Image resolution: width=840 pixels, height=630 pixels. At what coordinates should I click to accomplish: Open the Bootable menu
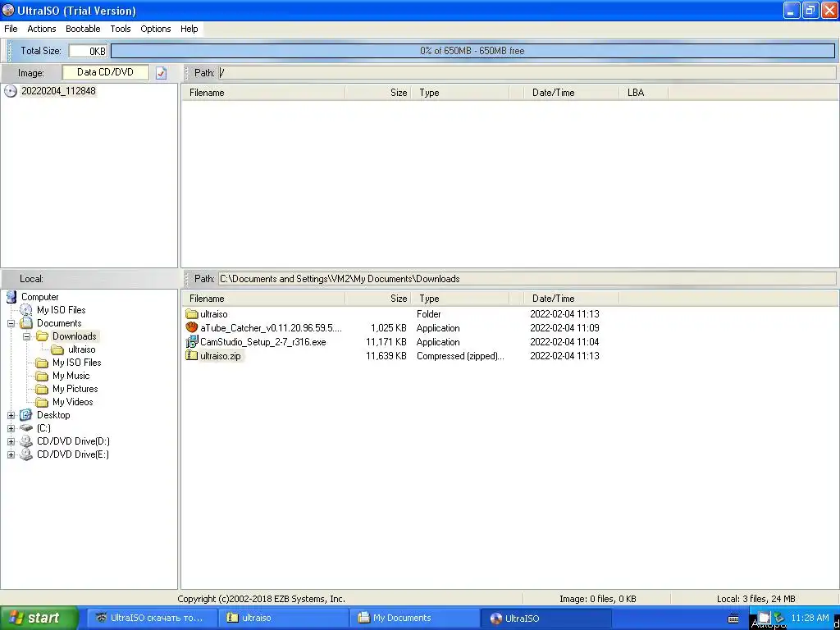[x=83, y=29]
